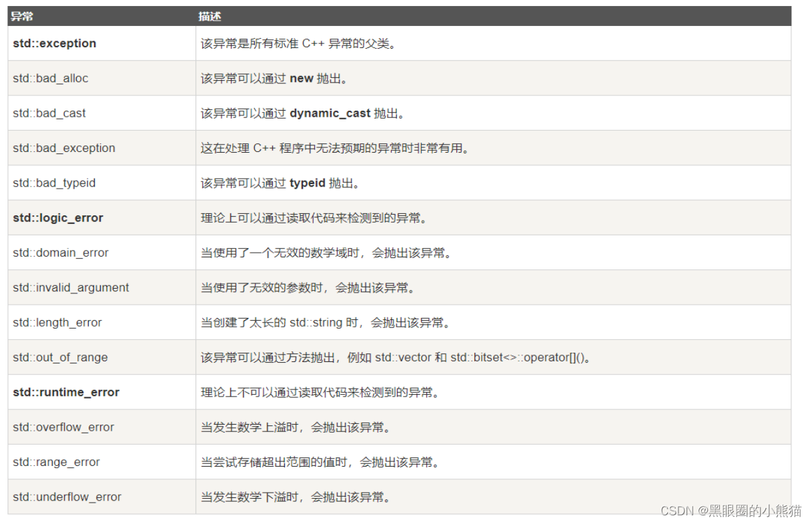
Task: Select the std::length_error cell
Action: [101, 323]
